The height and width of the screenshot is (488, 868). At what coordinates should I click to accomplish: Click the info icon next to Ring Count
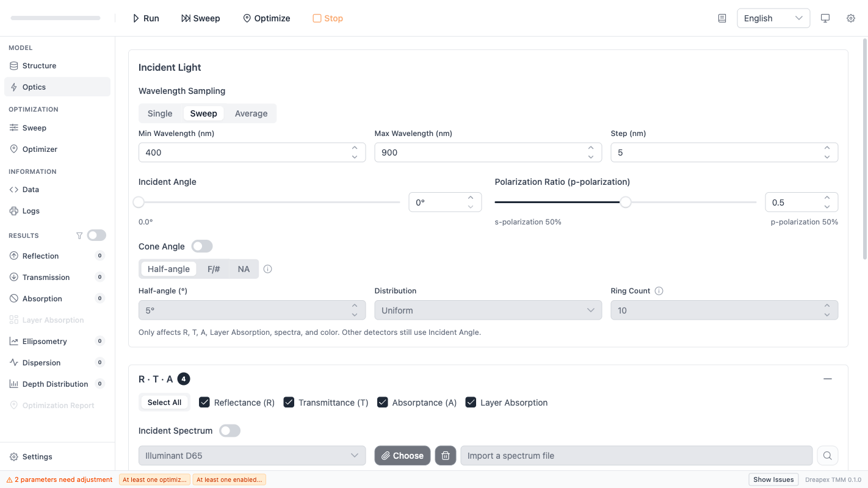tap(659, 291)
